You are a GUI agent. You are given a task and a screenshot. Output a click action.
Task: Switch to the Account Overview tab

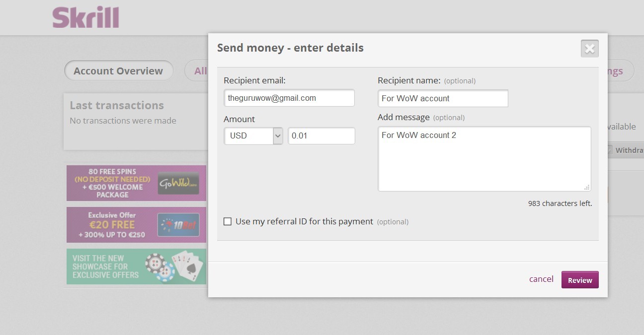pos(118,71)
